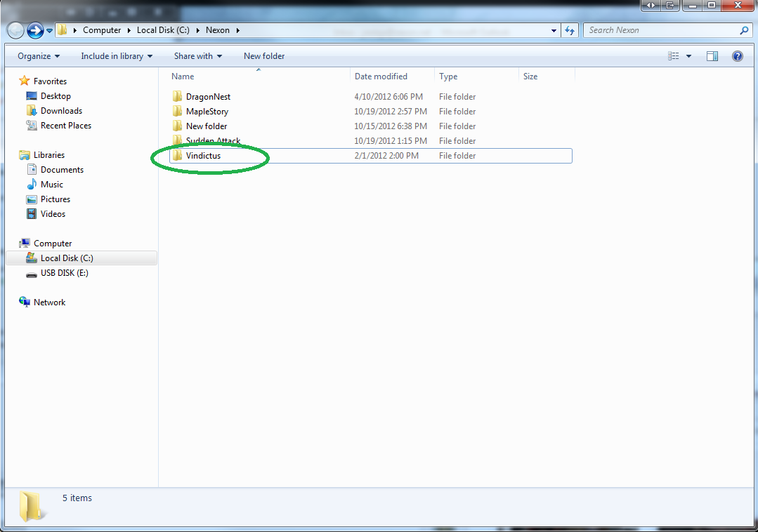
Task: Select Local Disk (C:) in the breadcrumb
Action: click(163, 30)
